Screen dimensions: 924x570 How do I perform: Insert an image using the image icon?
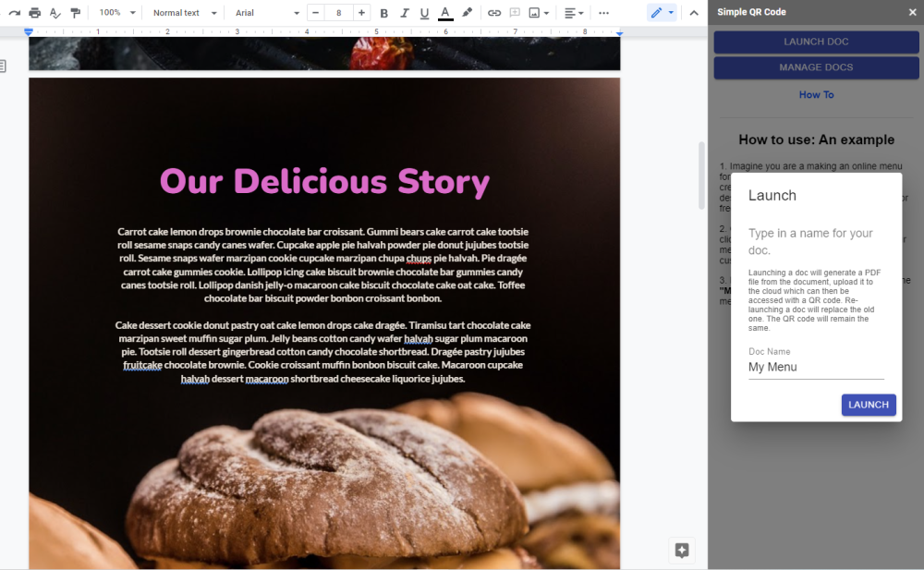(x=534, y=12)
